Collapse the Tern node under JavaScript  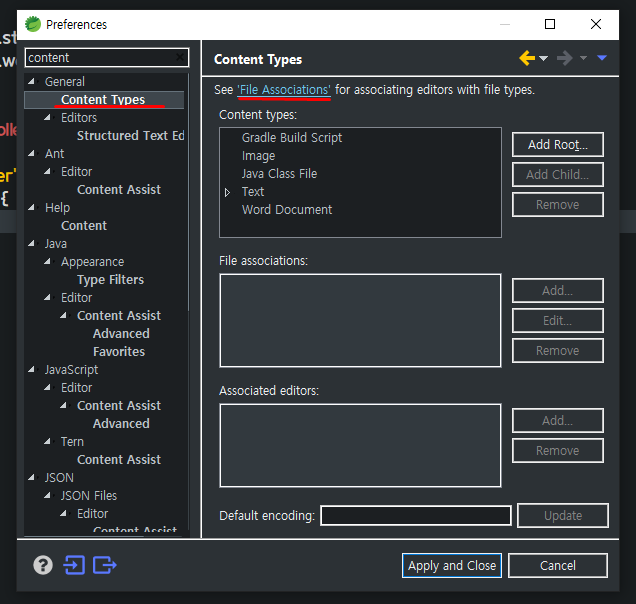point(48,441)
